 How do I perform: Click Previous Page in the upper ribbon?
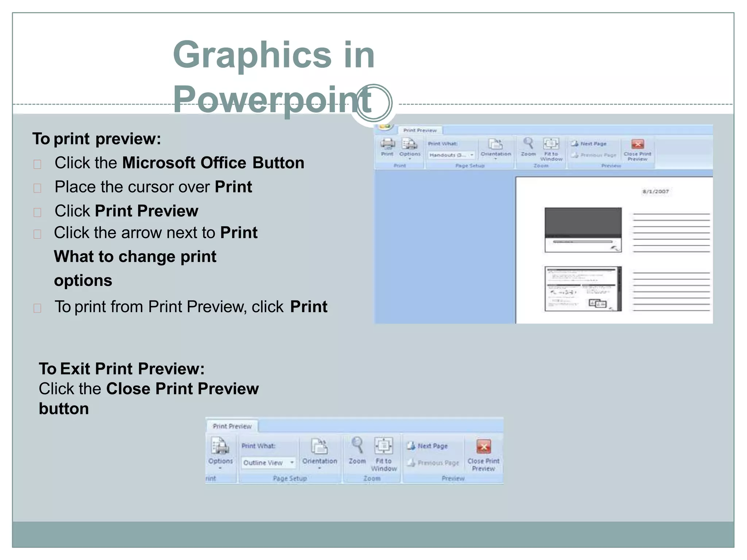(593, 155)
